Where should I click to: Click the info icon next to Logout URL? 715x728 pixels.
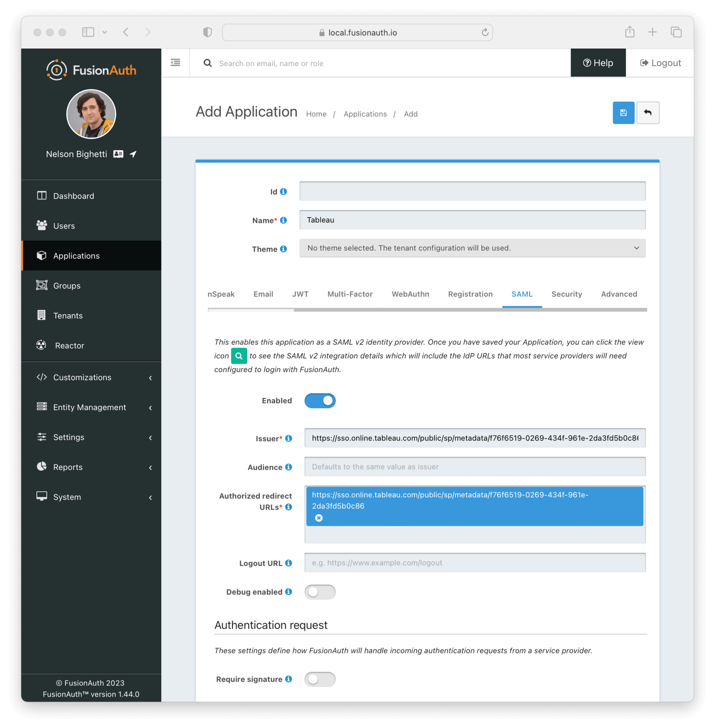(289, 563)
